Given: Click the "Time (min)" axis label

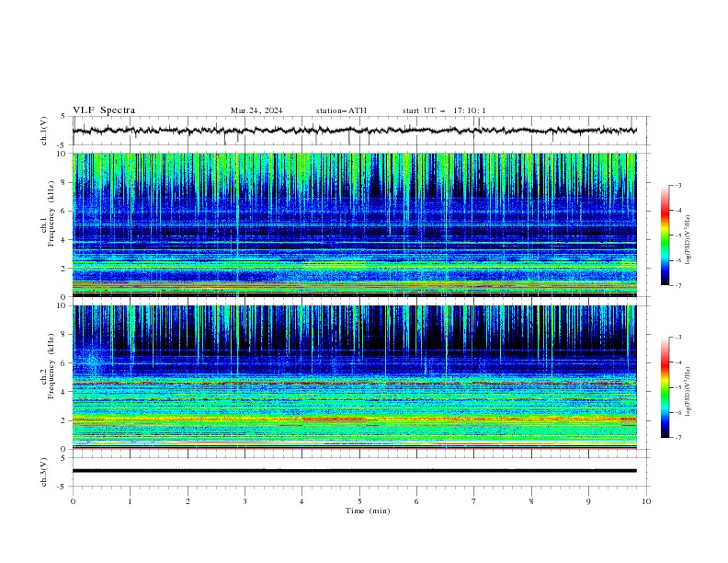Looking at the screenshot, I should pos(368,511).
